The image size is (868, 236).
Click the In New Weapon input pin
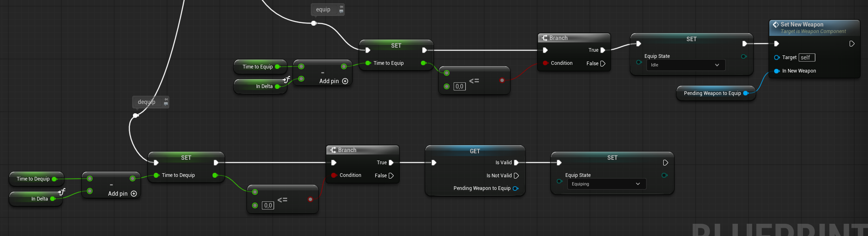[777, 71]
